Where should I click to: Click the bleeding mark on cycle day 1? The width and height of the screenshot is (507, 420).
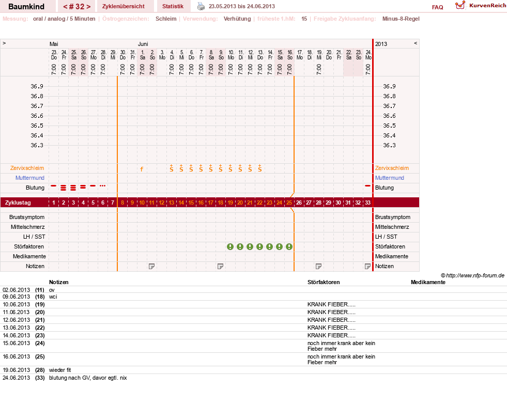tap(54, 186)
